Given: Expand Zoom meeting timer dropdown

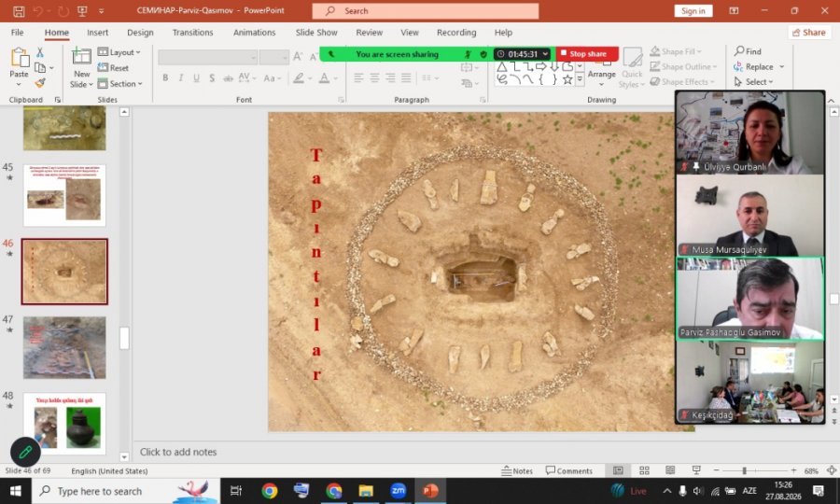Looking at the screenshot, I should (x=545, y=54).
